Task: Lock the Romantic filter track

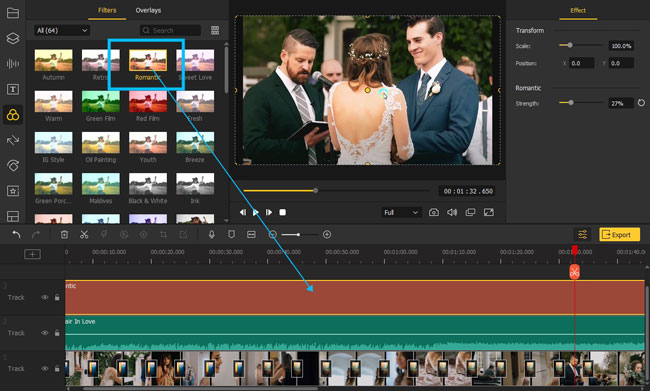Action: 57,297
